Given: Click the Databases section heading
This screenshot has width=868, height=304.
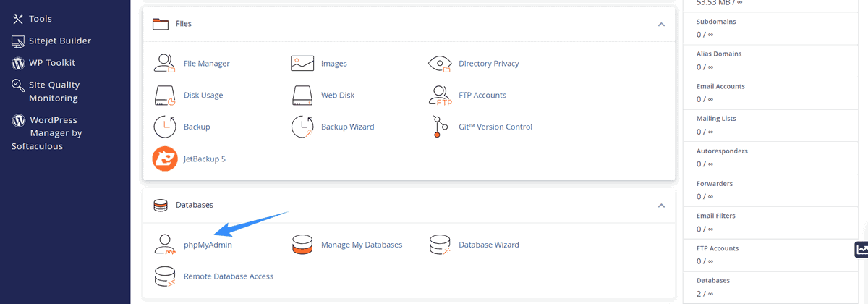Looking at the screenshot, I should 195,206.
